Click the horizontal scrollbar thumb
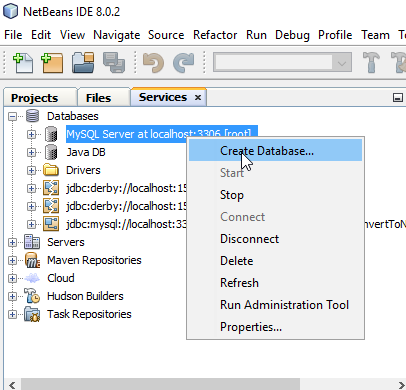 [x=160, y=384]
